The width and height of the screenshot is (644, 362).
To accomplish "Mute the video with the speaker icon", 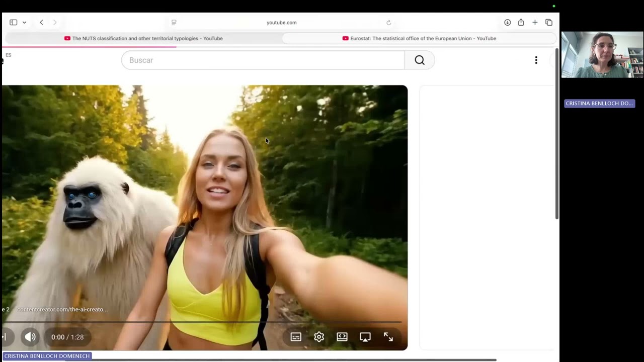I will 30,337.
